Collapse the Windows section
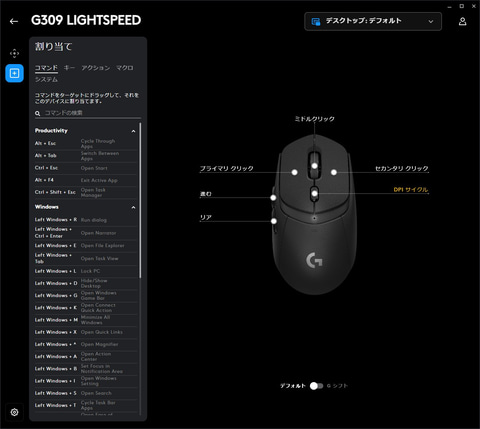 [133, 207]
